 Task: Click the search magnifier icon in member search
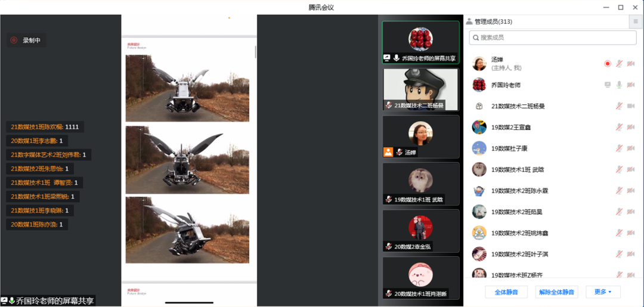coord(475,38)
